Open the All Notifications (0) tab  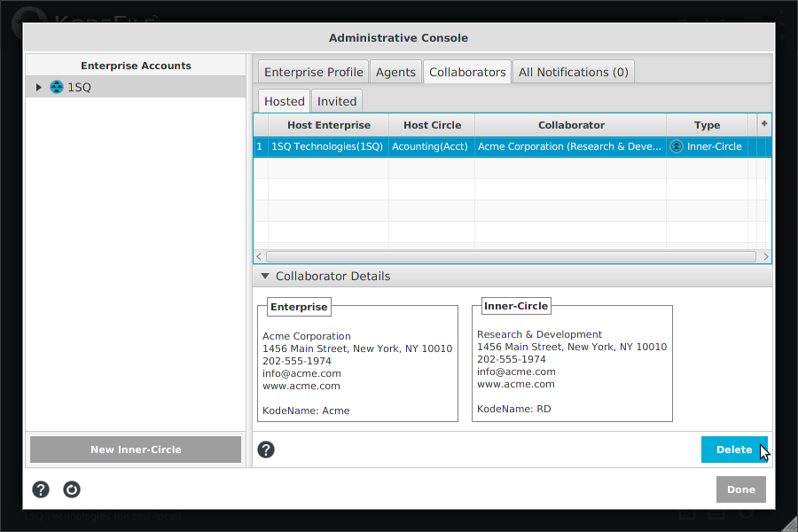(573, 72)
